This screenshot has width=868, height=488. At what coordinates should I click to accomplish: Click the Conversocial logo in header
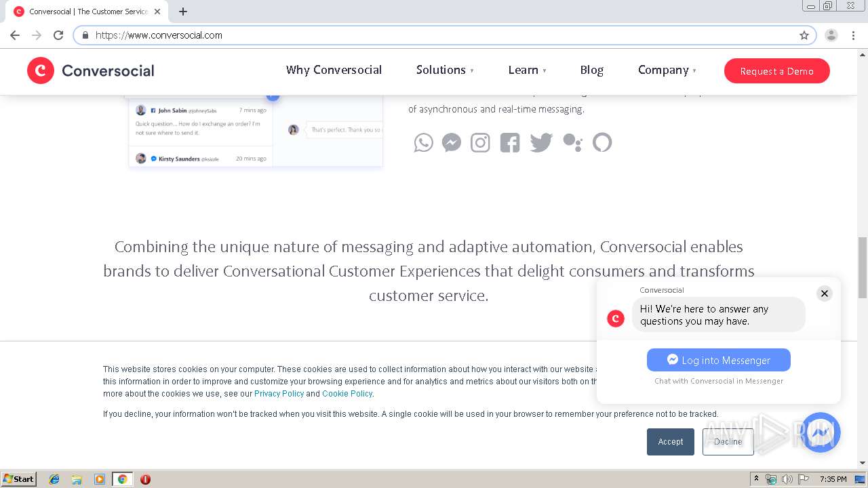pos(91,70)
